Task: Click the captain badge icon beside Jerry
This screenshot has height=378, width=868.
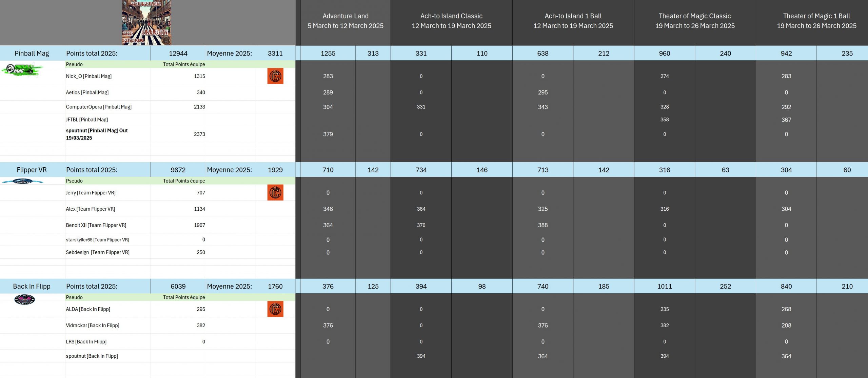Action: coord(275,192)
